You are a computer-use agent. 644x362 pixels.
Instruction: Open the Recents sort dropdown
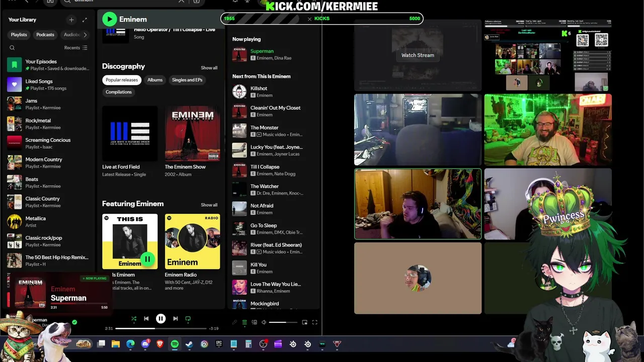pyautogui.click(x=75, y=48)
